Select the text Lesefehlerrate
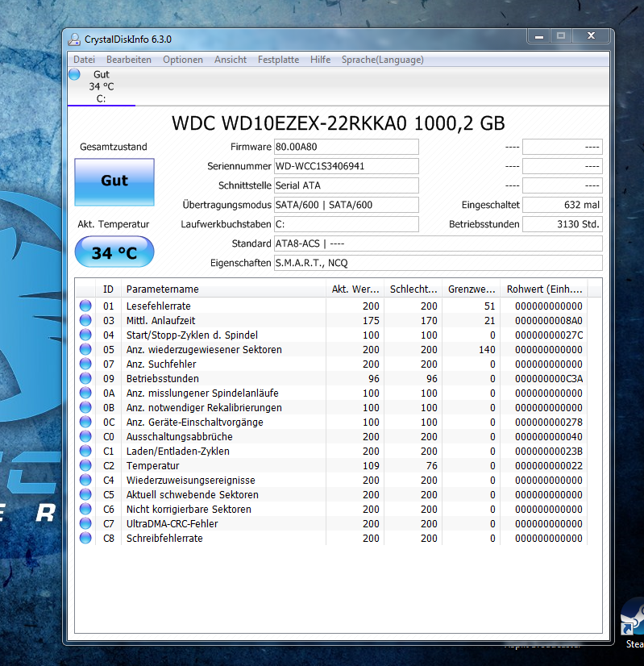The height and width of the screenshot is (666, 644). [x=158, y=306]
